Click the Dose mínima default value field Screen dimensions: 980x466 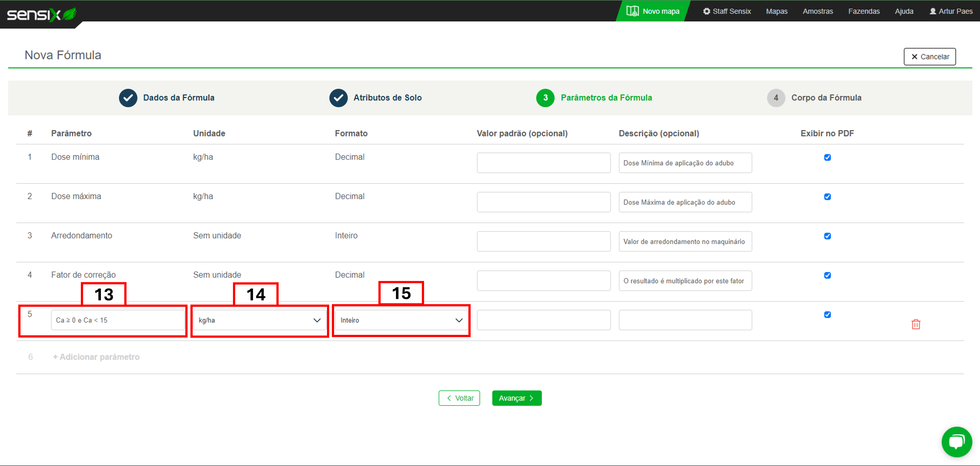pyautogui.click(x=543, y=163)
